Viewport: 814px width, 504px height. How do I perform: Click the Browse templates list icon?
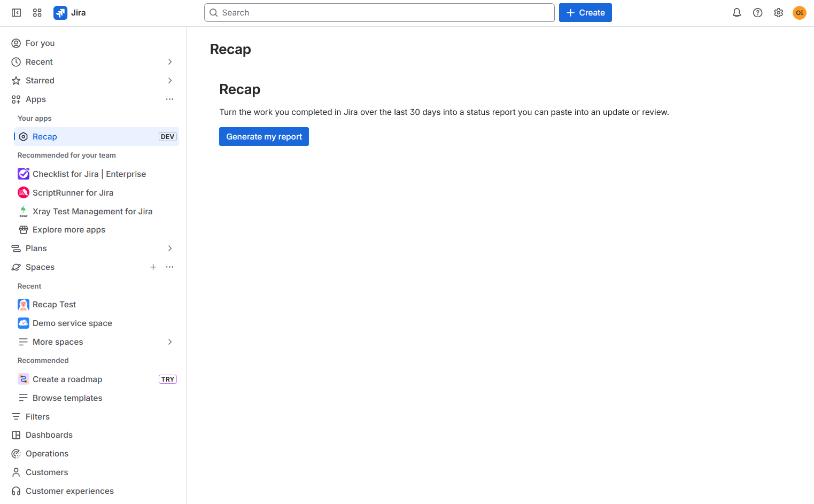[x=24, y=398]
